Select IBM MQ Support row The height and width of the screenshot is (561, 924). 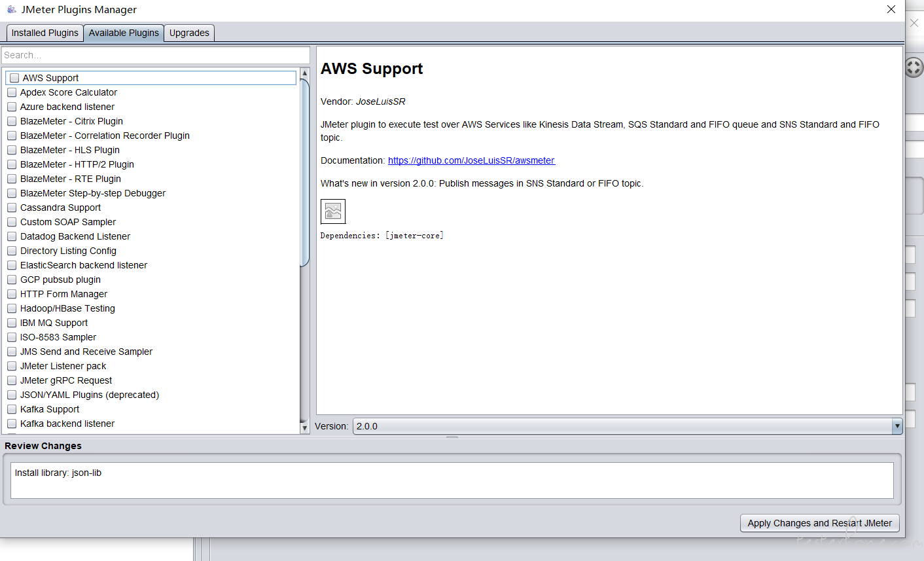pos(151,323)
